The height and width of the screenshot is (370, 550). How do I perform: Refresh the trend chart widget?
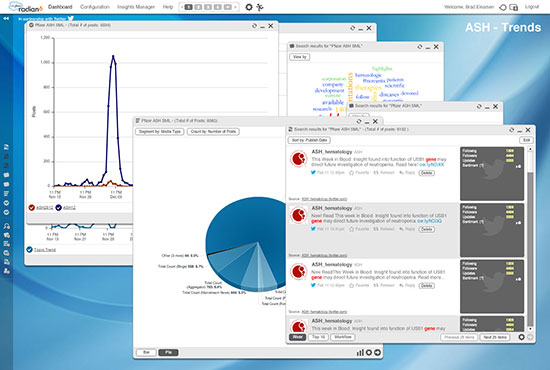(254, 26)
